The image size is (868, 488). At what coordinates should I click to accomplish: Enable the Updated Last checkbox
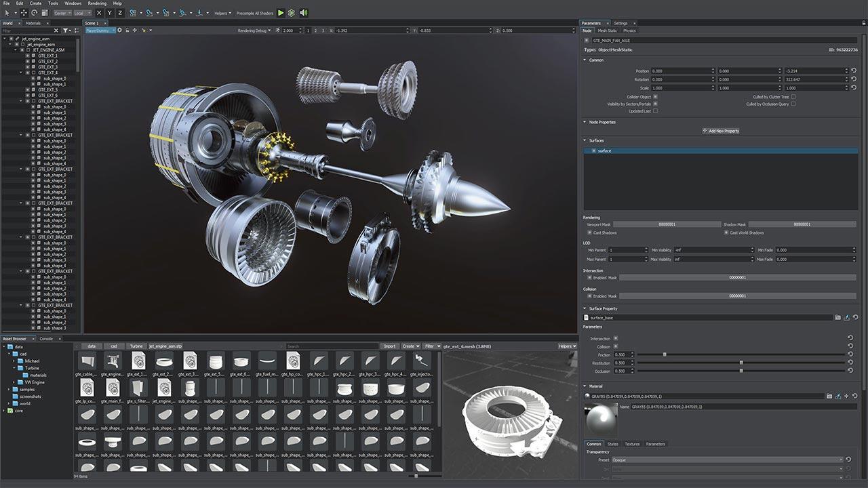656,111
